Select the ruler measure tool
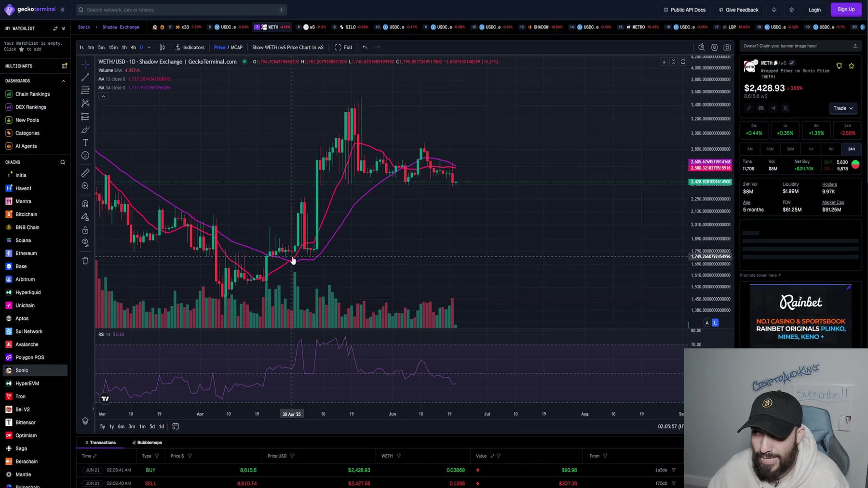 (x=85, y=173)
